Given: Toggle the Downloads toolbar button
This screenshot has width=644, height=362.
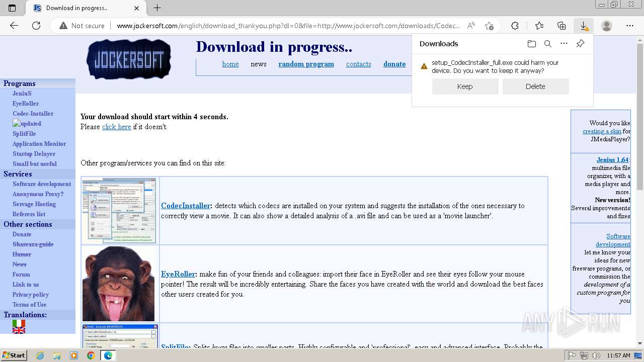Looking at the screenshot, I should (x=584, y=26).
